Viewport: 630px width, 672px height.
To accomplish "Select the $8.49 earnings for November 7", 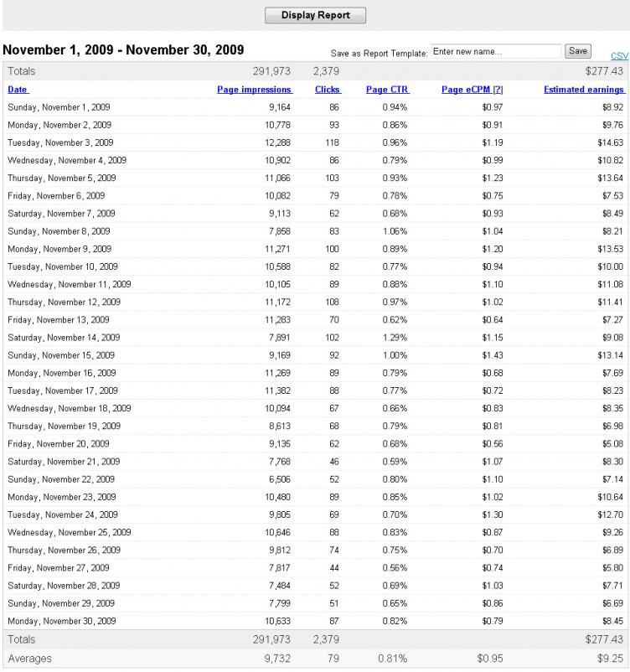I will click(x=612, y=214).
